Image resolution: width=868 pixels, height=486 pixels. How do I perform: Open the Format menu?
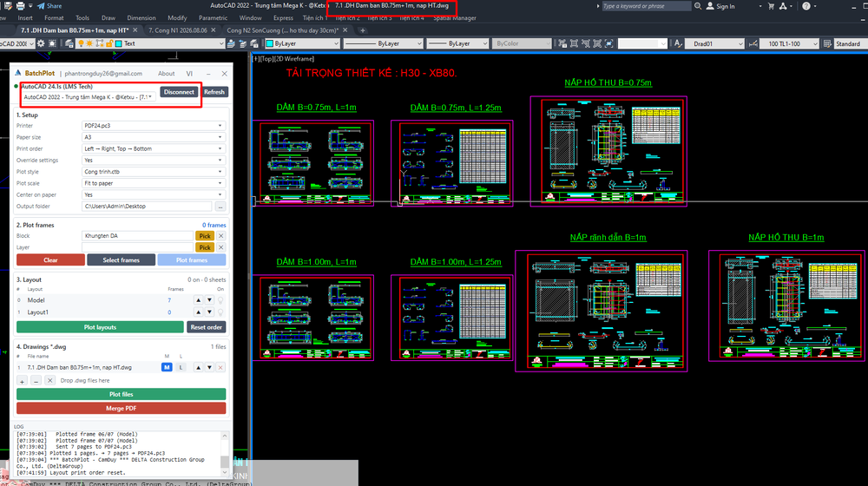point(54,17)
